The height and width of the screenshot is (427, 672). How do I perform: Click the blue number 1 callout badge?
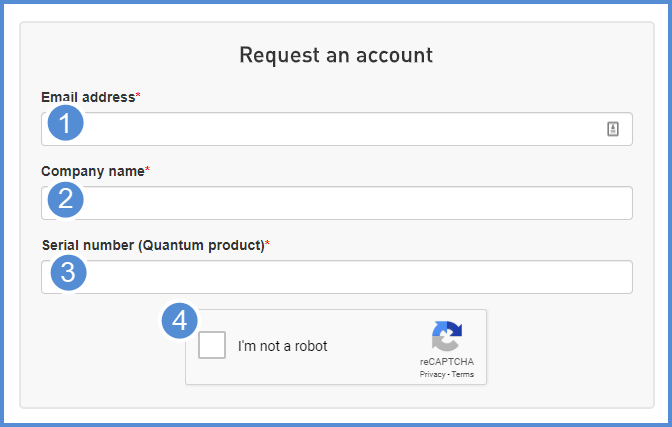pos(66,124)
